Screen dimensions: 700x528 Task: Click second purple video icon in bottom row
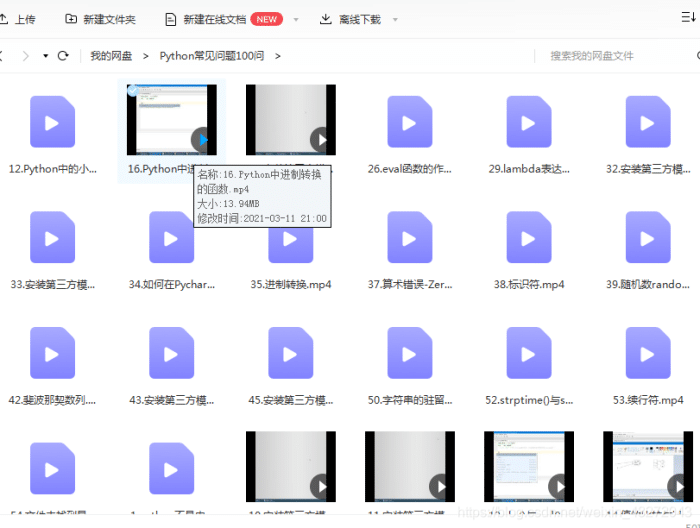(171, 468)
